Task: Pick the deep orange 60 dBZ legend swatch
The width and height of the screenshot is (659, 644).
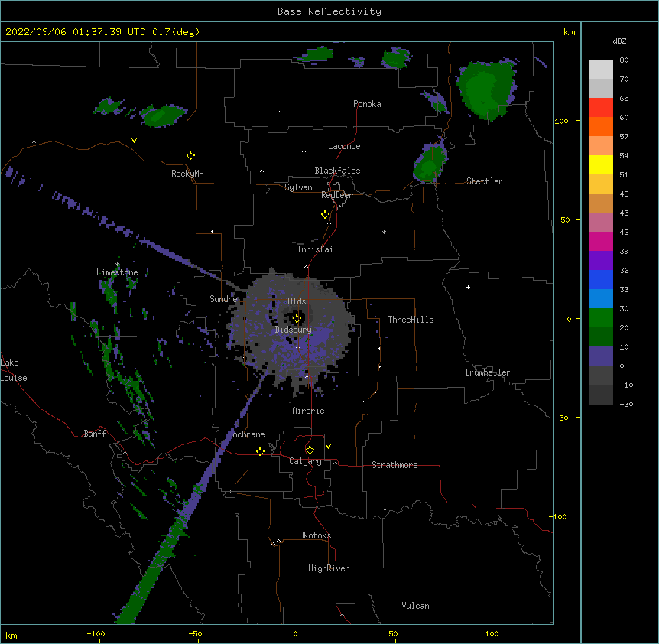Action: pos(601,126)
